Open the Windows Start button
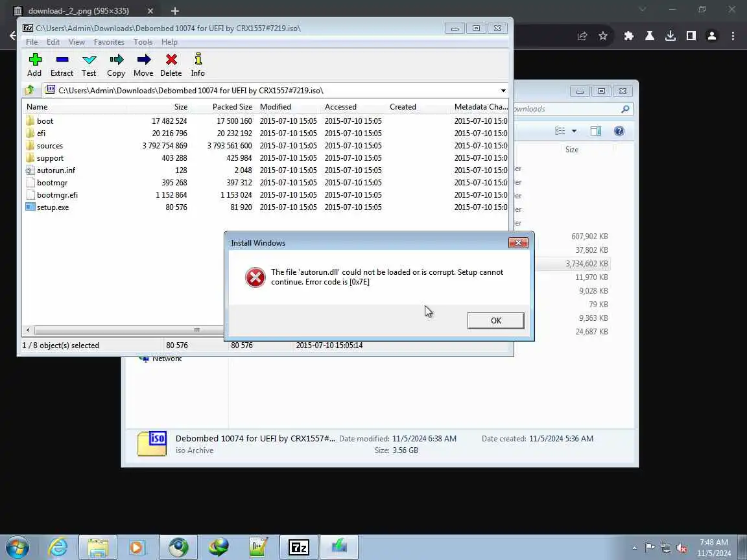 point(18,547)
